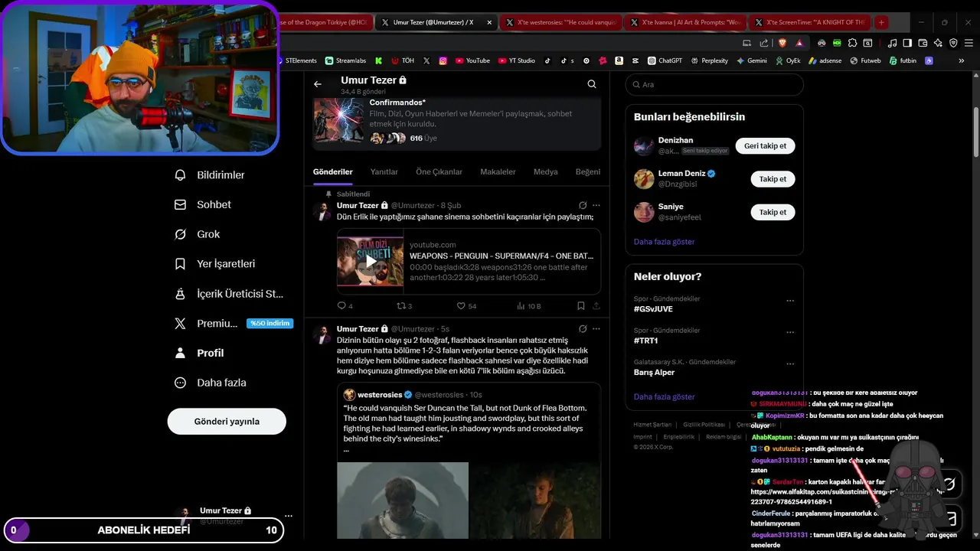Open Grok from the sidebar

(198, 234)
